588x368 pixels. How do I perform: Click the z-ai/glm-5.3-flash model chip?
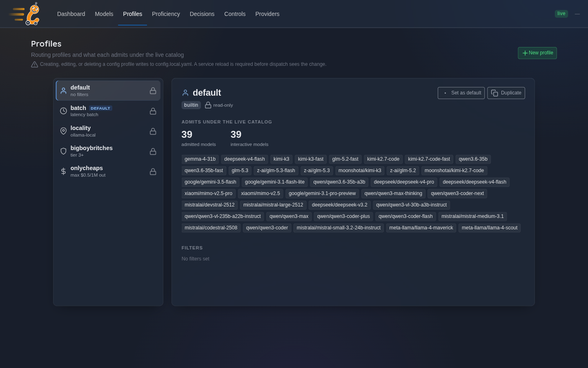coord(276,171)
